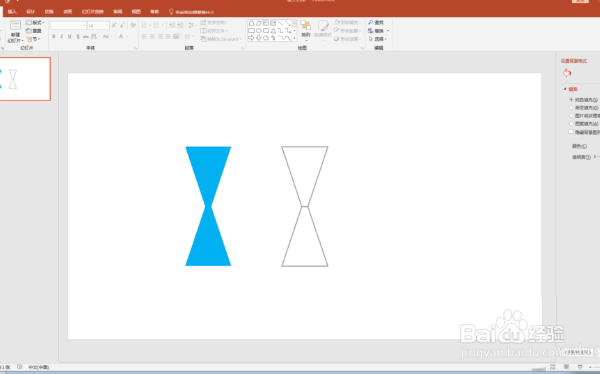Open the Select (选择) dropdown
Viewport: 600px width, 374px height.
(x=378, y=39)
